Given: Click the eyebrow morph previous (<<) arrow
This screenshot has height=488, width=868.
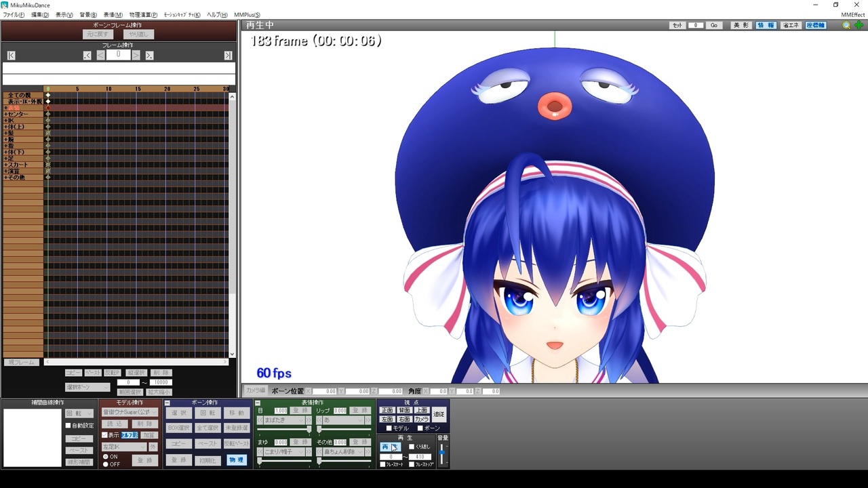Looking at the screenshot, I should [x=260, y=452].
